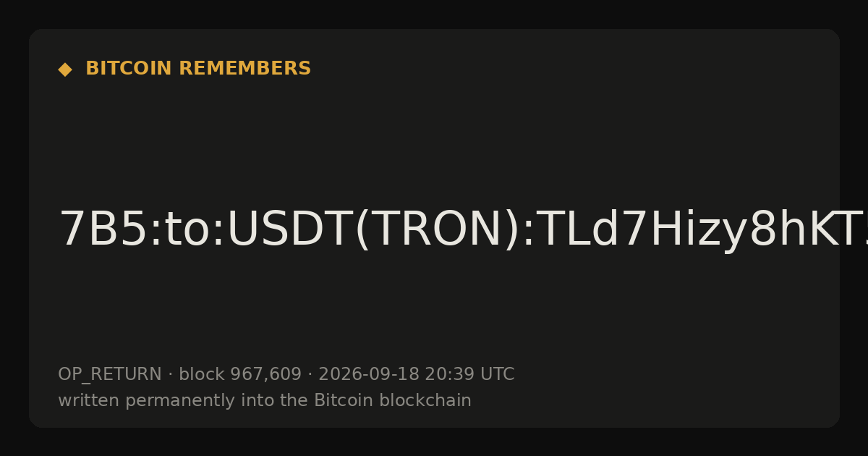868x456 pixels.
Task: Click the 'written permanently' footer line
Action: click(x=265, y=400)
